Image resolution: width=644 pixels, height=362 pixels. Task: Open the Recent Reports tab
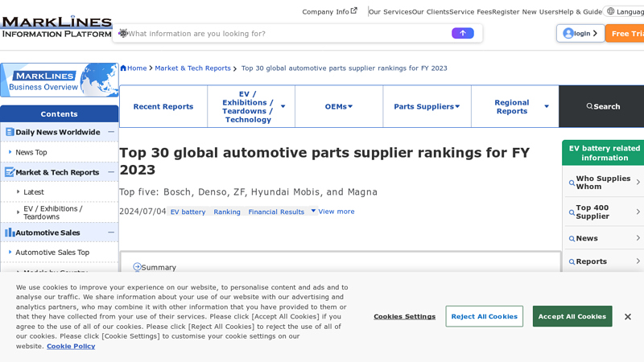tap(163, 106)
